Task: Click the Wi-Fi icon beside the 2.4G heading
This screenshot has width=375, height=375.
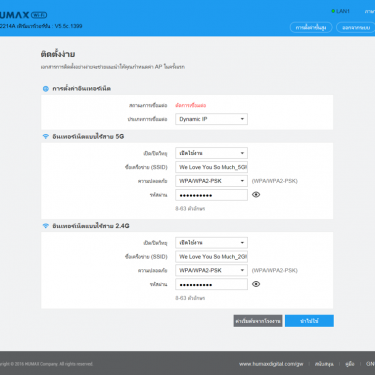Action: [46, 226]
